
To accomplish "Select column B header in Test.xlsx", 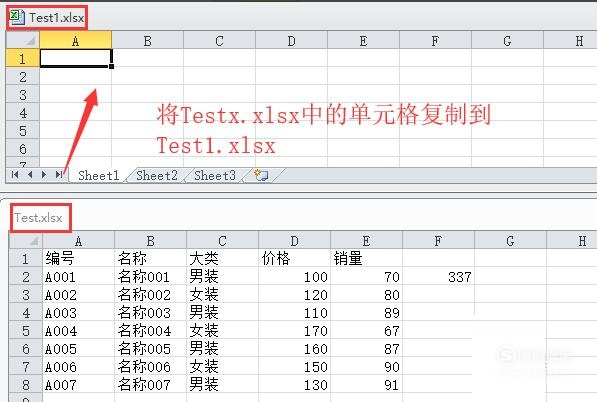I will (x=150, y=240).
